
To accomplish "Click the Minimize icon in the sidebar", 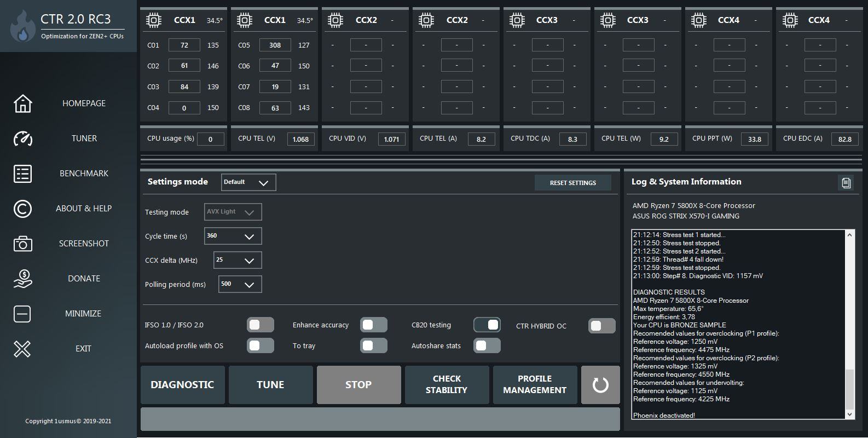I will coord(22,314).
